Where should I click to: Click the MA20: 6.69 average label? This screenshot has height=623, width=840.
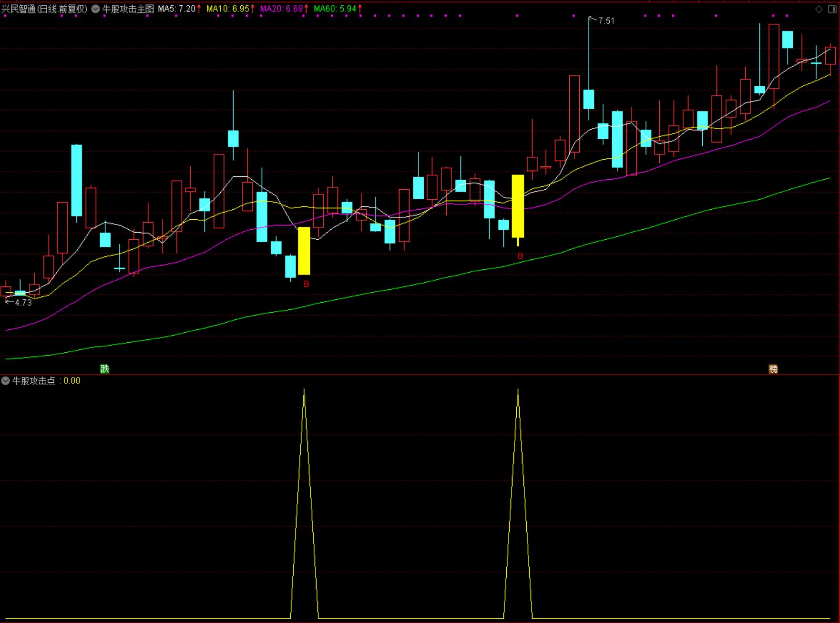(282, 9)
